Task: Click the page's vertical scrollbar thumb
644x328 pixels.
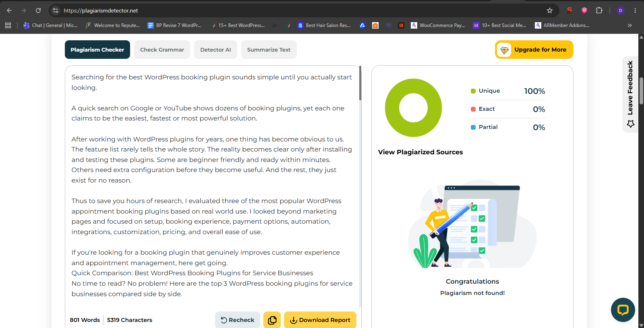Action: 641,91
